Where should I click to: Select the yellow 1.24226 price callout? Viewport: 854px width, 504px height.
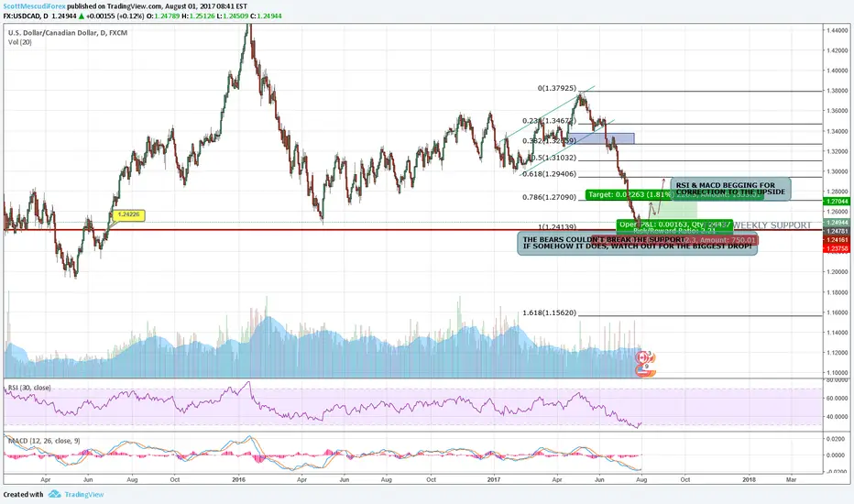coord(128,214)
